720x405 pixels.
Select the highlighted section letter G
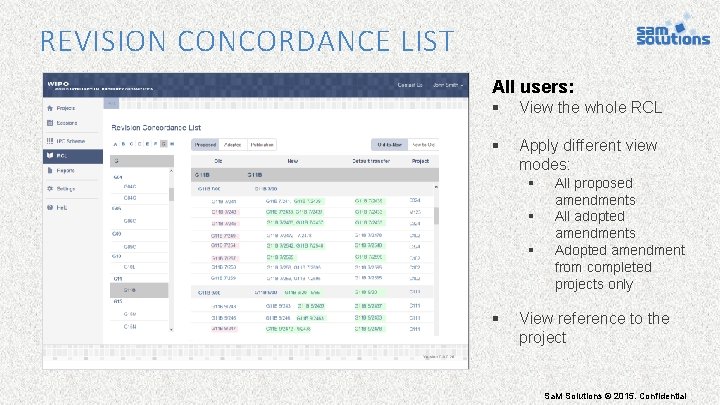point(163,144)
